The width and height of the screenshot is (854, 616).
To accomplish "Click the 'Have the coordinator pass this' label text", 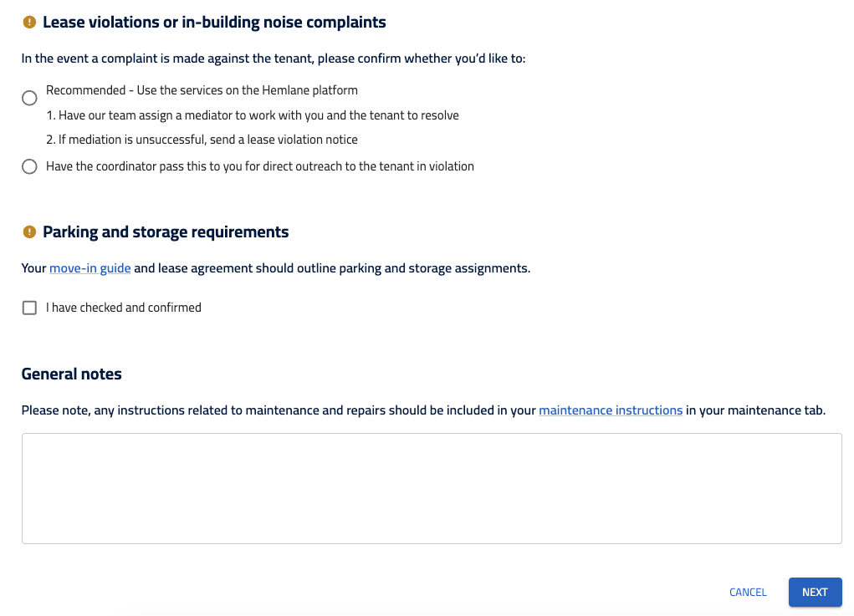I will click(260, 166).
